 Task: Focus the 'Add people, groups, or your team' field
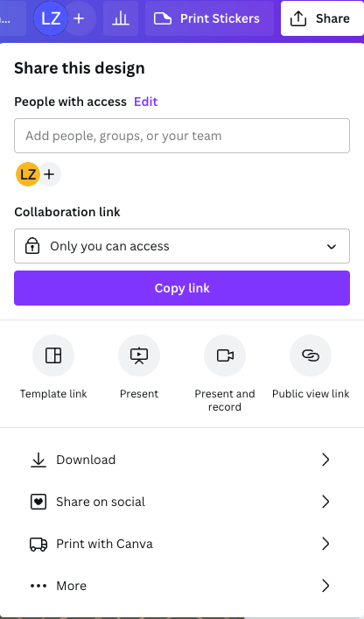[x=182, y=136]
